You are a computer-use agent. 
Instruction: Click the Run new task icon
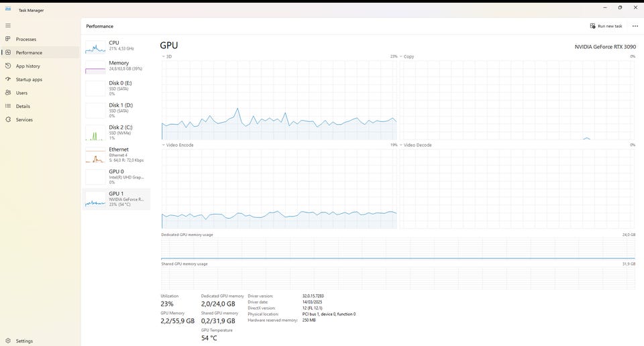(x=592, y=26)
